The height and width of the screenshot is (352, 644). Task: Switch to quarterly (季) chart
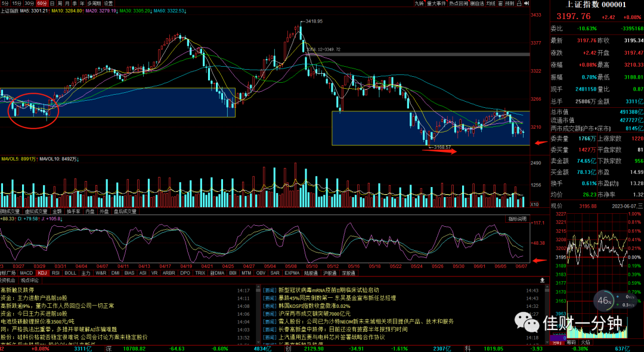click(x=75, y=4)
